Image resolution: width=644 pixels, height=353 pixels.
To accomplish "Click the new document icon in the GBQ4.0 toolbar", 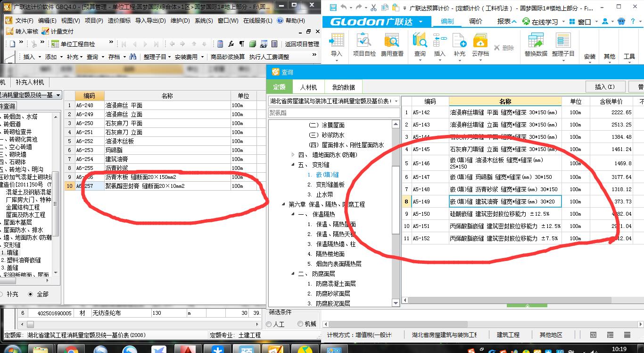I will (x=13, y=44).
